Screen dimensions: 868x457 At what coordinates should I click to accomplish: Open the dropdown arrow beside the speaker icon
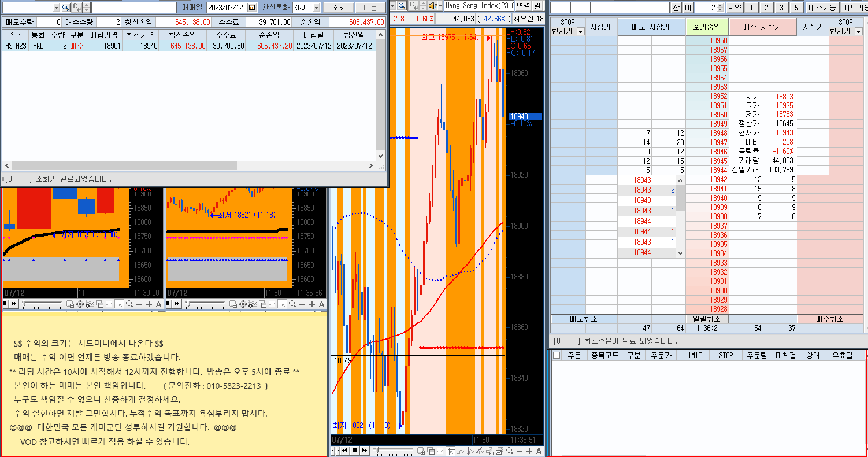click(x=440, y=6)
